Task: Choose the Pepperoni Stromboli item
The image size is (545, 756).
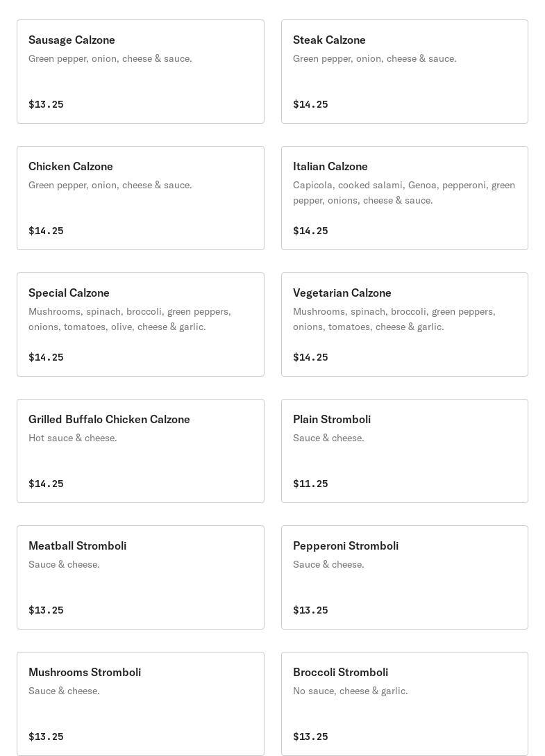Action: tap(404, 577)
